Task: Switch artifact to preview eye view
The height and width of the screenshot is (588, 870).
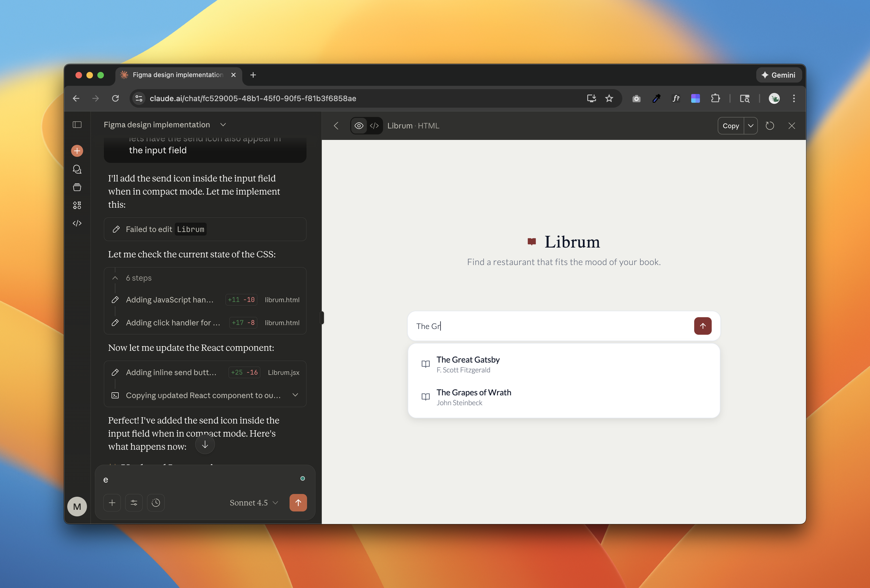Action: click(359, 126)
